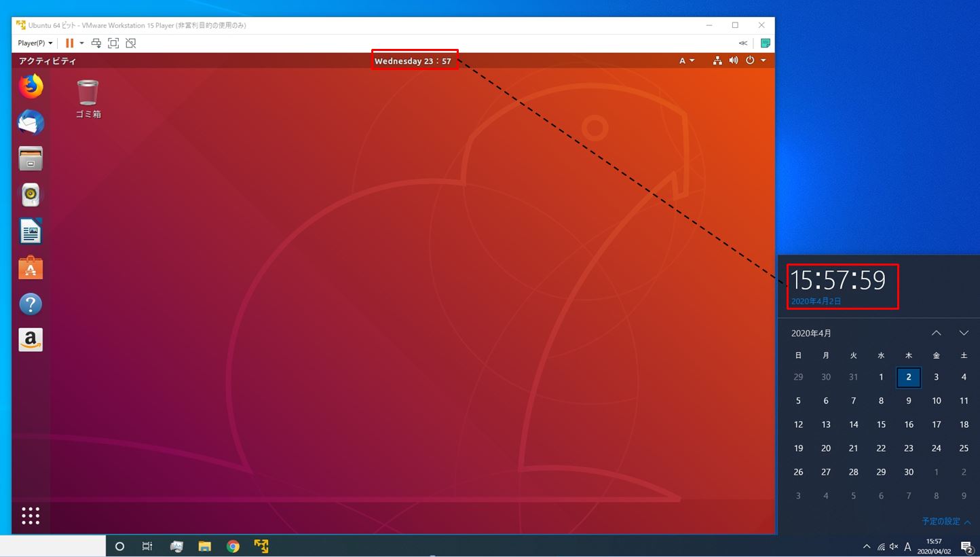The height and width of the screenshot is (557, 980).
Task: Select April 18 in the calendar
Action: coord(964,425)
